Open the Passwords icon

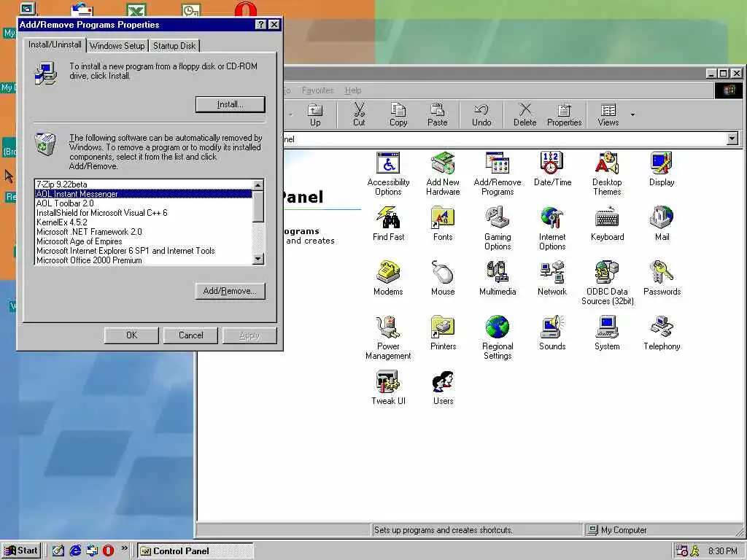click(x=662, y=279)
